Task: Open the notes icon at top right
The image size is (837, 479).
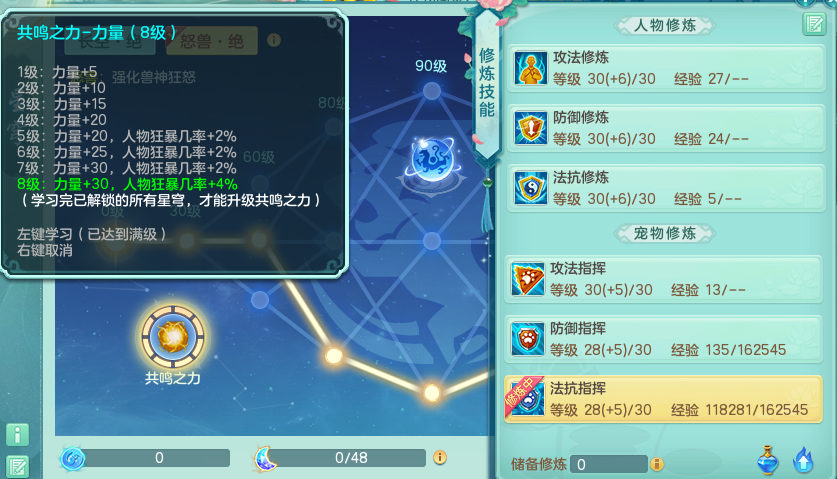Action: [814, 24]
